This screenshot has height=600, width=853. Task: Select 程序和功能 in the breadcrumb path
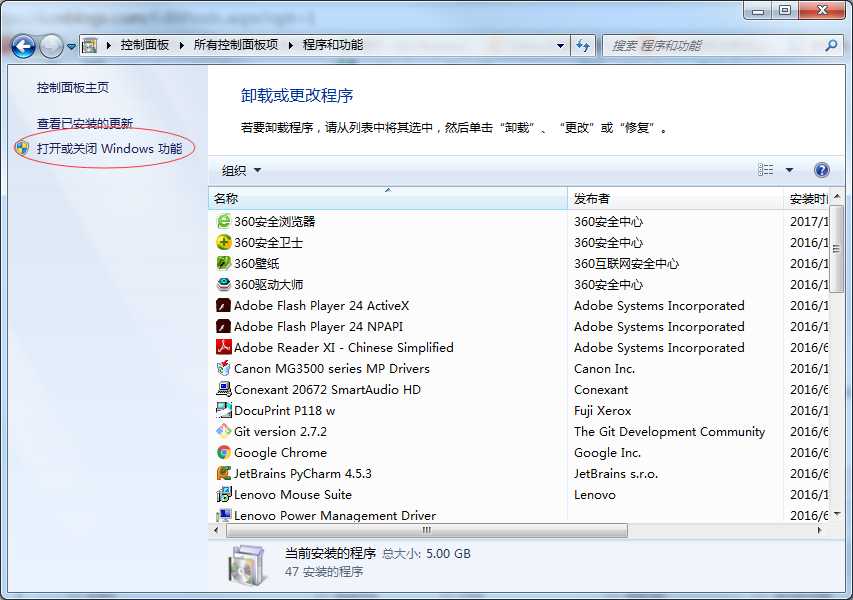(x=333, y=45)
